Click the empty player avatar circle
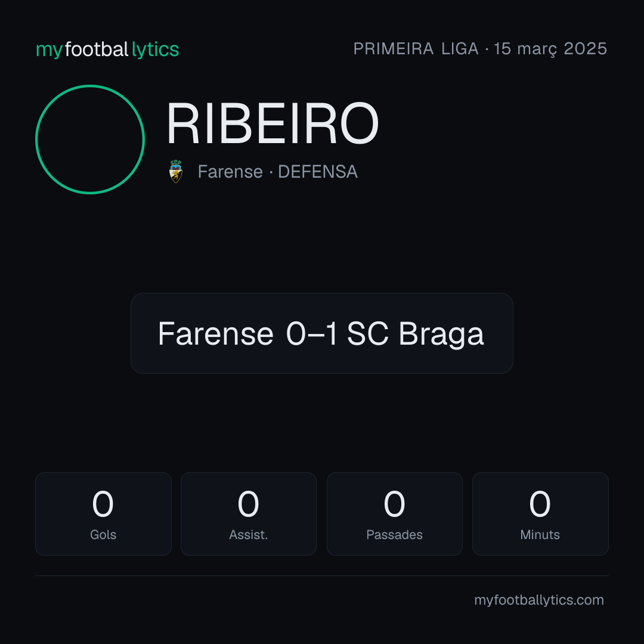644x644 pixels. [90, 139]
